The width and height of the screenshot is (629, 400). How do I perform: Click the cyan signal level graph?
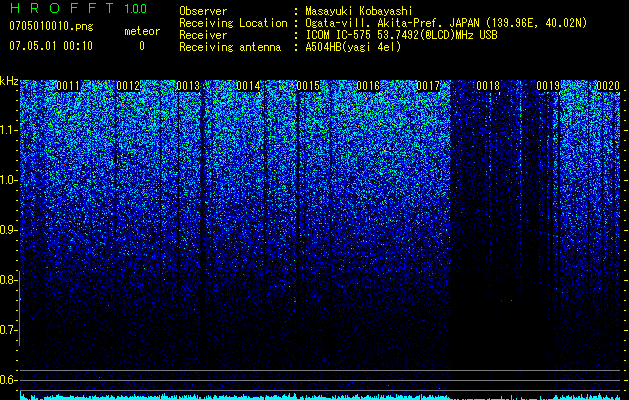point(320,395)
